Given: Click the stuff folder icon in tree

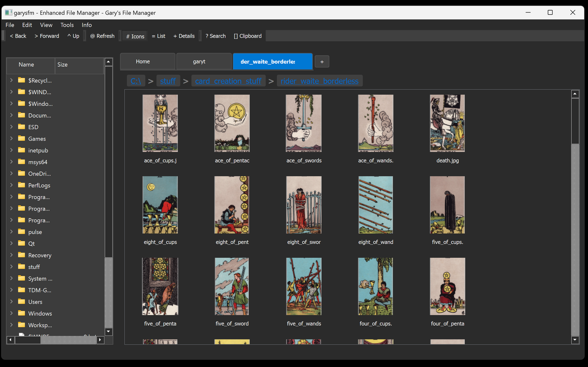Looking at the screenshot, I should pos(22,267).
